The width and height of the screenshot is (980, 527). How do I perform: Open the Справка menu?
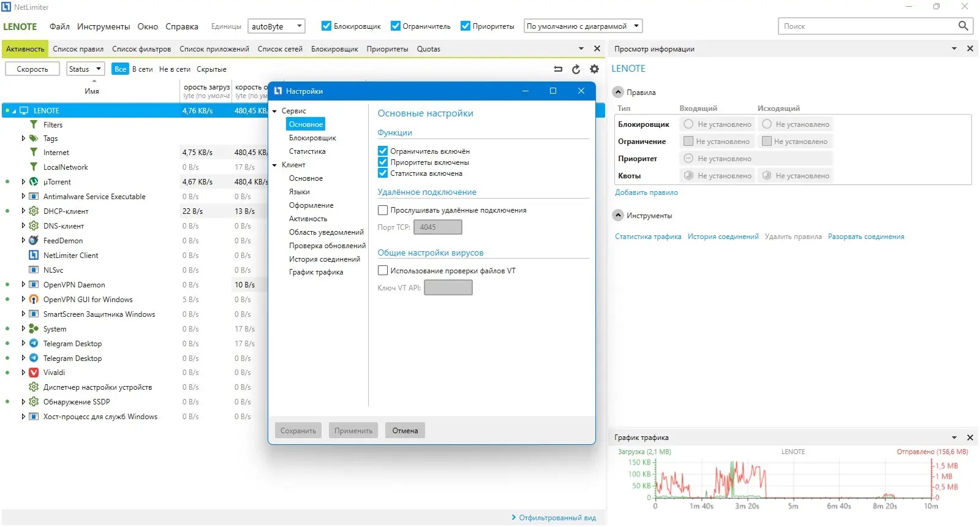pyautogui.click(x=182, y=26)
